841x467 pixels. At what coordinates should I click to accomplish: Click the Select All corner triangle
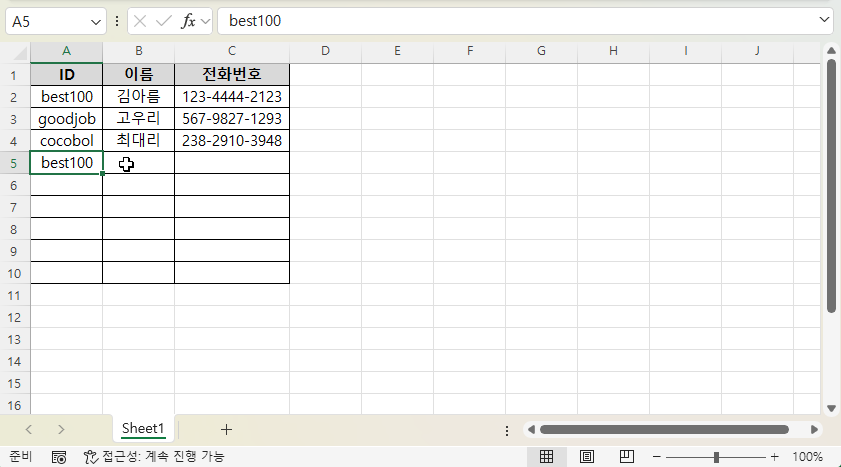click(20, 53)
